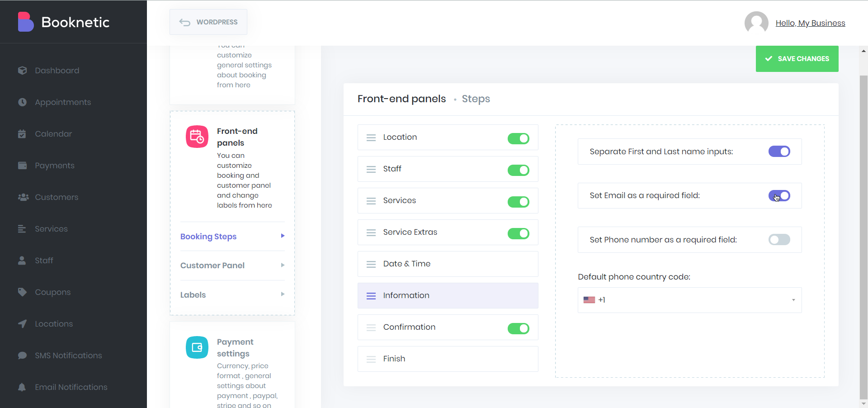
Task: Disable the Service Extras step toggle
Action: point(518,234)
